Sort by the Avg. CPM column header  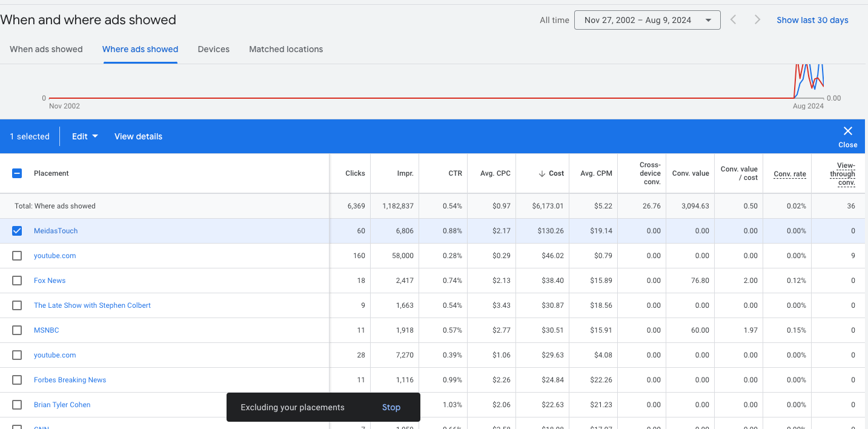point(596,173)
